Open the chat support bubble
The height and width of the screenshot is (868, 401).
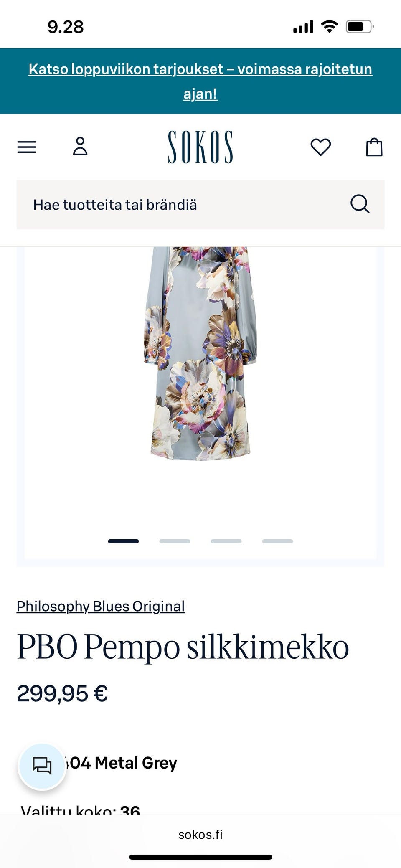(x=42, y=766)
